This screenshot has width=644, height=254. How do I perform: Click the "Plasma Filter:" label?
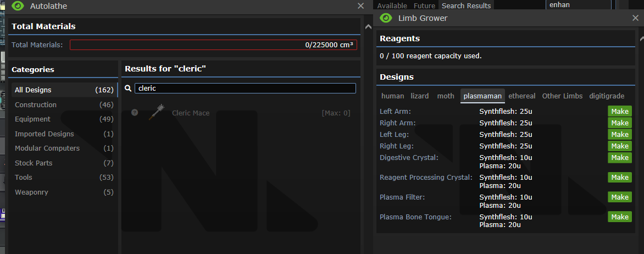402,197
